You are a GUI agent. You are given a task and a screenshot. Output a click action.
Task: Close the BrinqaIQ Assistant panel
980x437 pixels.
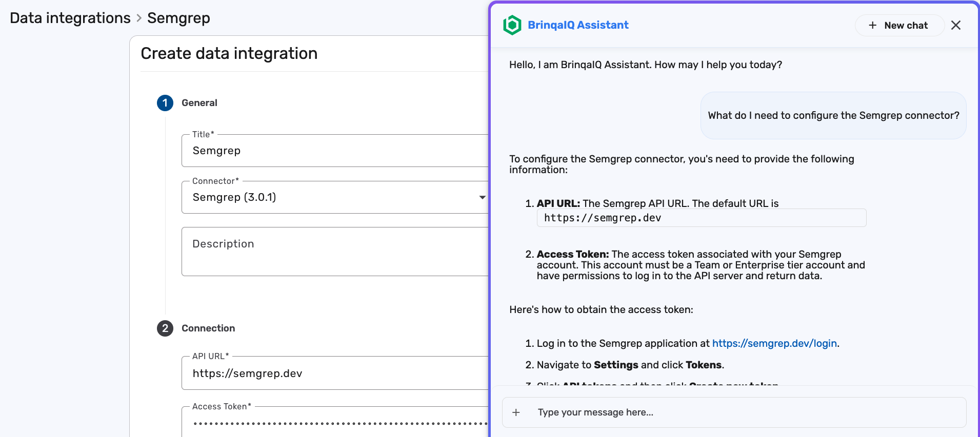(x=956, y=25)
